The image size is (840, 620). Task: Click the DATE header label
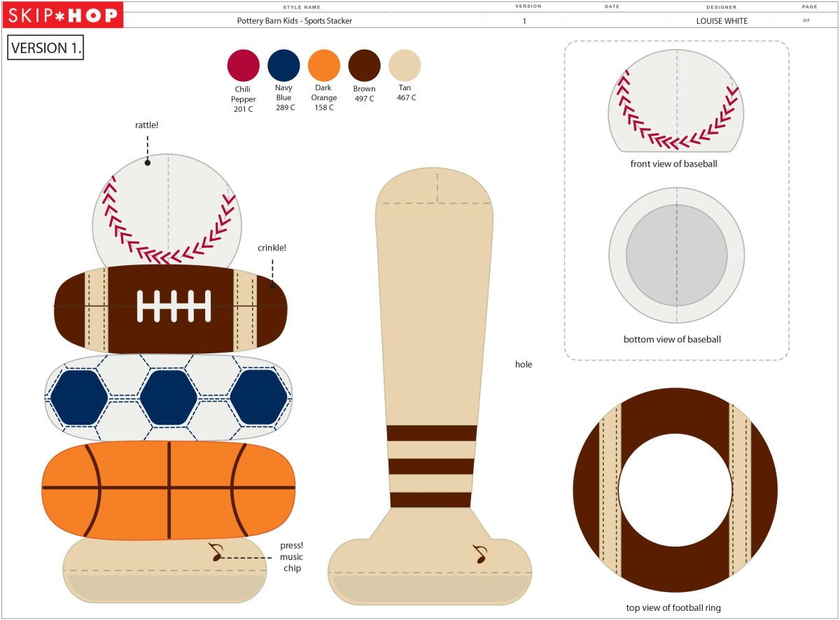pyautogui.click(x=612, y=6)
